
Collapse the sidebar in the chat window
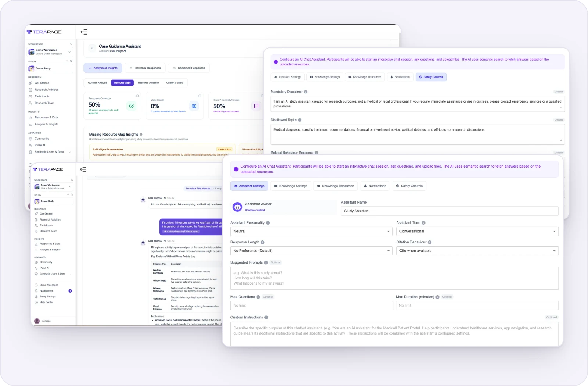click(83, 169)
